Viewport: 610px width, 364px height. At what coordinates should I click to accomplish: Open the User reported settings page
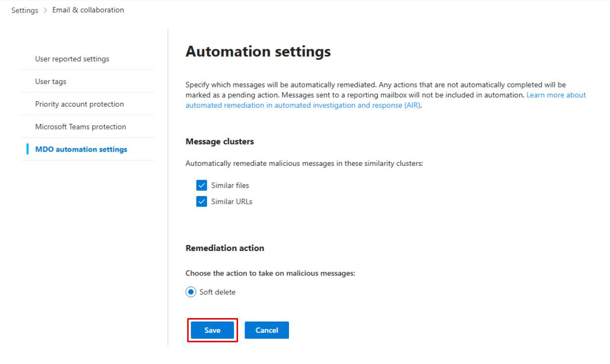point(71,58)
